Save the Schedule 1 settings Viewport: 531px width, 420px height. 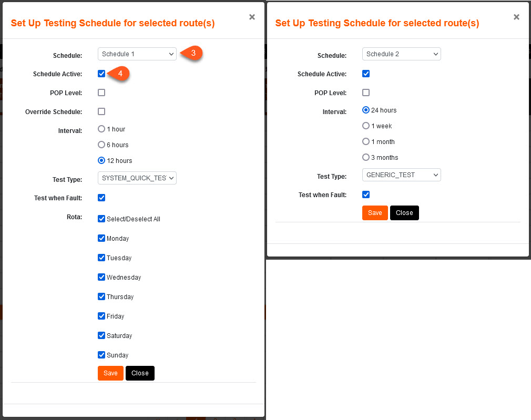[x=110, y=373]
